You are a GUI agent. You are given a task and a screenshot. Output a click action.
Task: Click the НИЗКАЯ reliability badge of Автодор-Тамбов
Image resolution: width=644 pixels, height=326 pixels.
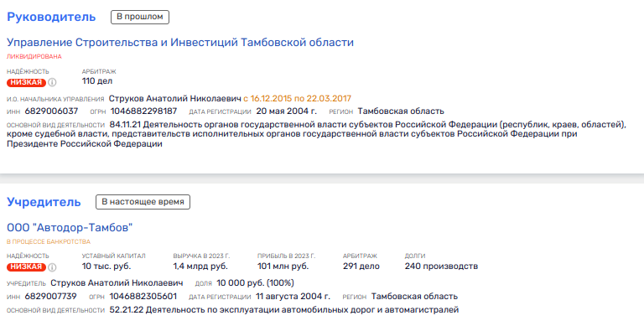coord(26,267)
